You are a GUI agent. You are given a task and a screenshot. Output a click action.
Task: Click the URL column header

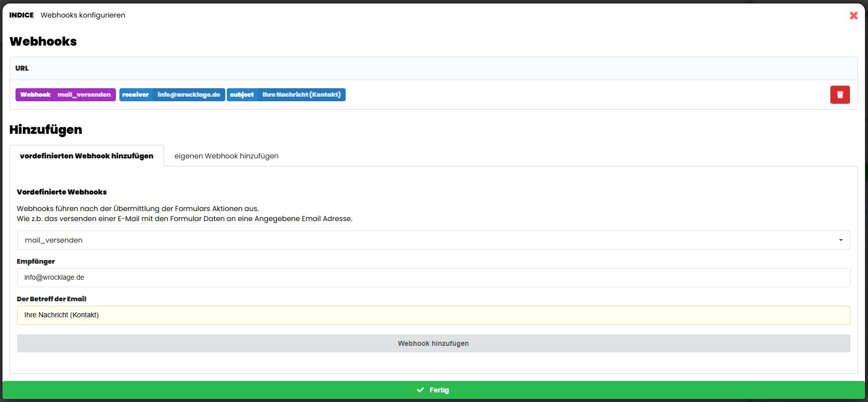coord(22,68)
